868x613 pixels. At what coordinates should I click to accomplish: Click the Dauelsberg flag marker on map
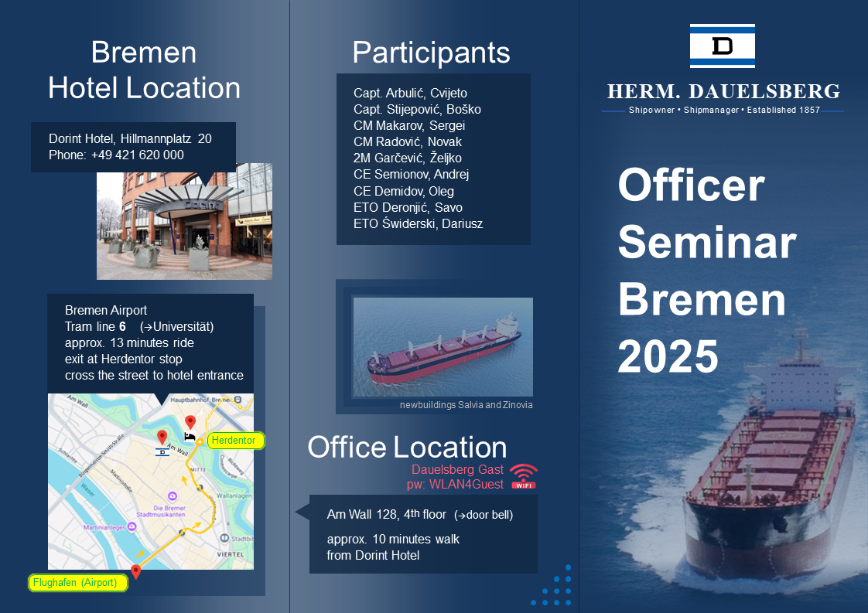pos(162,452)
